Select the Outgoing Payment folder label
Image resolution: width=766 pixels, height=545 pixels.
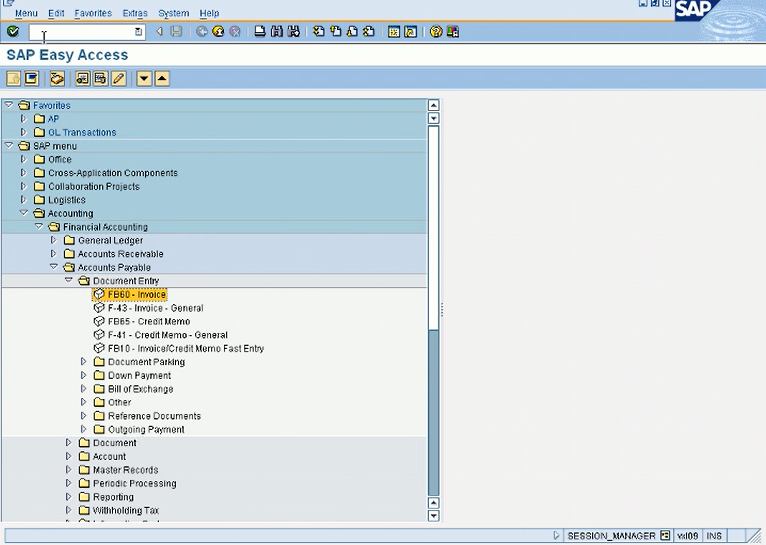146,430
